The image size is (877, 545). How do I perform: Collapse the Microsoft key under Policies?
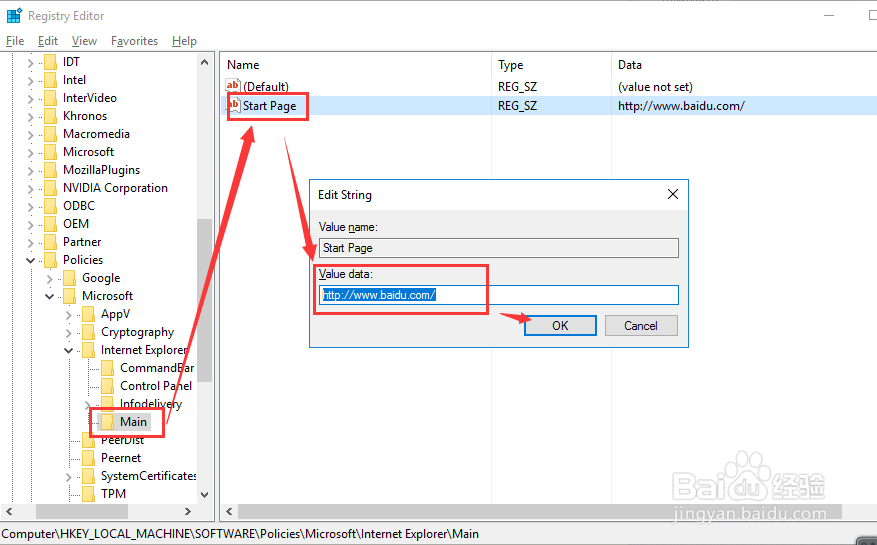pos(50,297)
